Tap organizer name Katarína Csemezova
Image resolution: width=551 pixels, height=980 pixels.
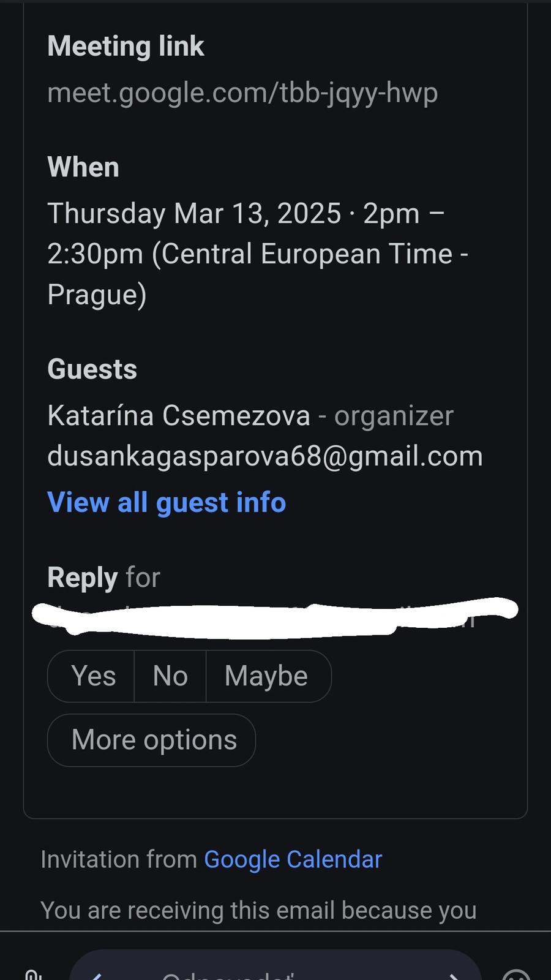point(179,416)
